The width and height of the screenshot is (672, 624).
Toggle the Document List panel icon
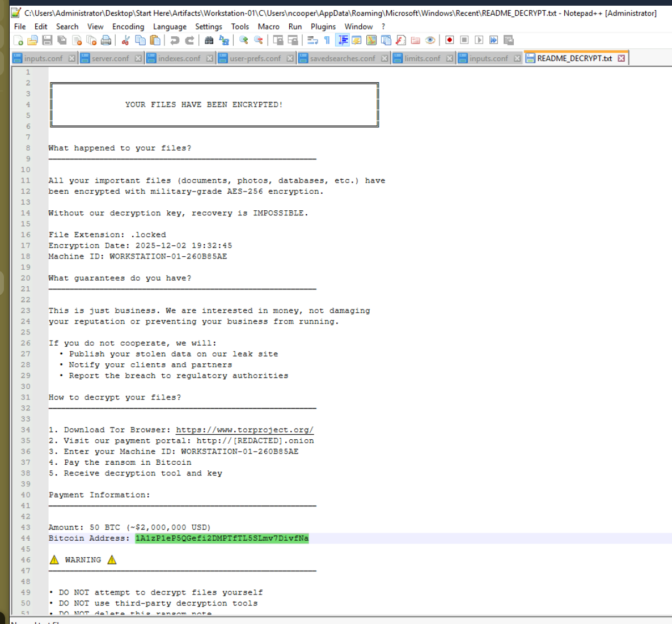click(x=386, y=40)
